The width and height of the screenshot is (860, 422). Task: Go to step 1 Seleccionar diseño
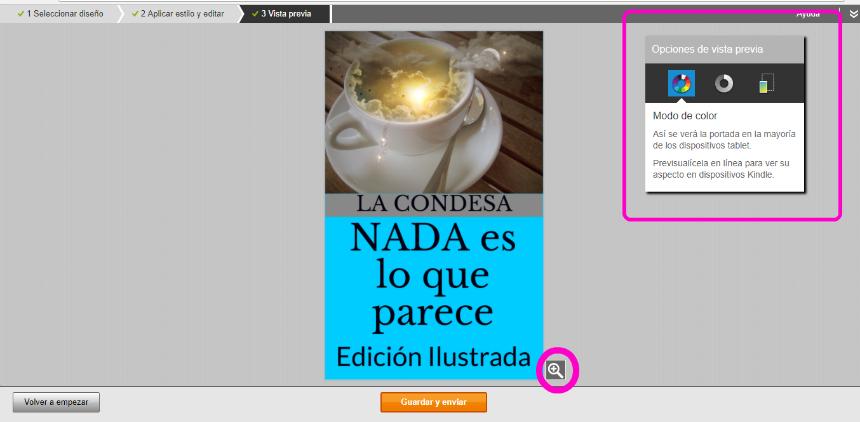tap(60, 14)
